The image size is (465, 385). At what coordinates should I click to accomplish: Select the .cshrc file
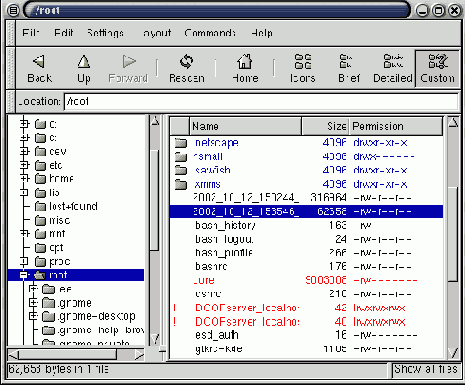[306, 294]
